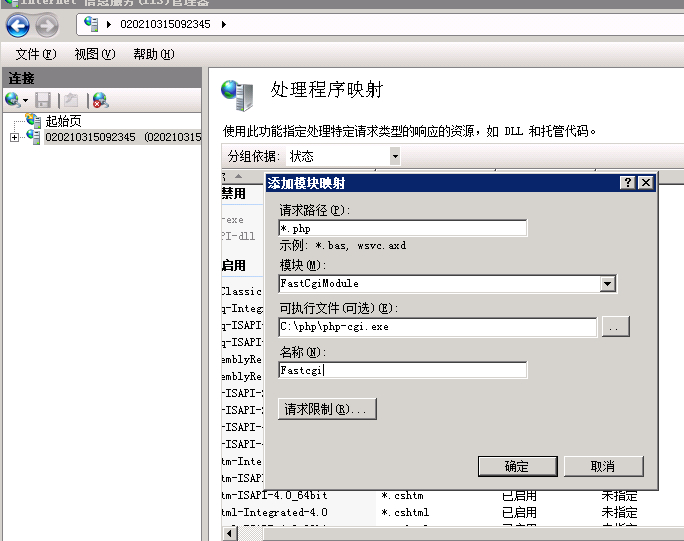Click the 取消 button

click(603, 466)
